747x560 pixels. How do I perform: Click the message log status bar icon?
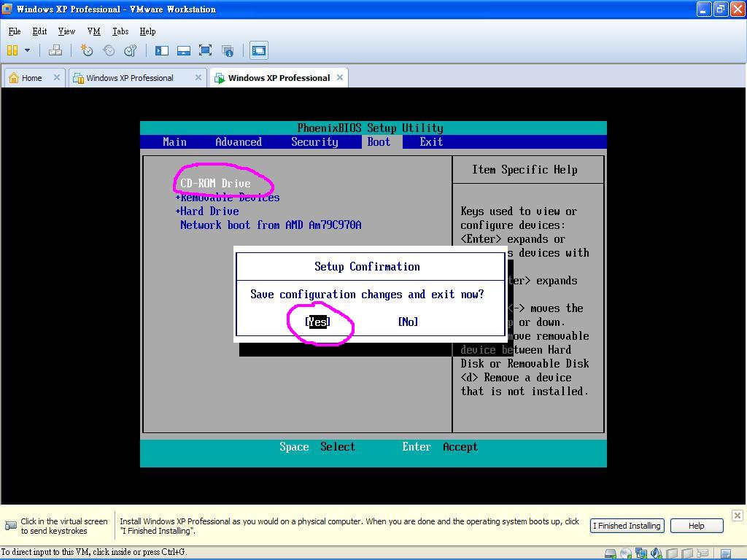[726, 553]
